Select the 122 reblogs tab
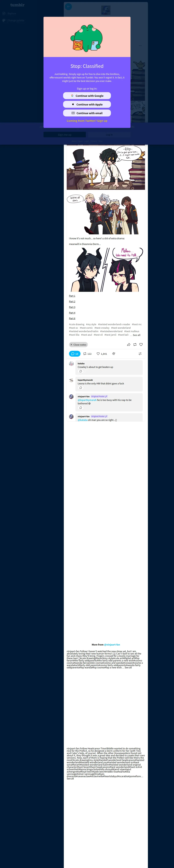The width and height of the screenshot is (174, 868). (x=87, y=354)
